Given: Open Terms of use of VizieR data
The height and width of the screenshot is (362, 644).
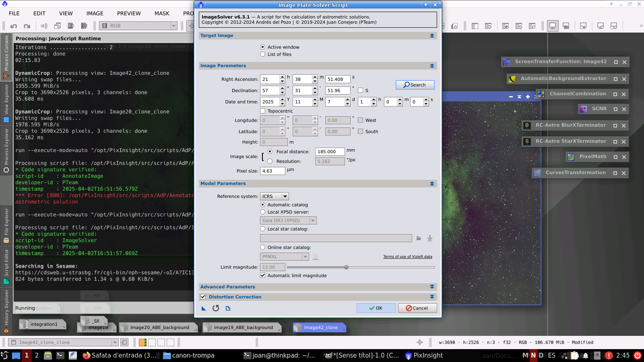Looking at the screenshot, I should coord(407,257).
